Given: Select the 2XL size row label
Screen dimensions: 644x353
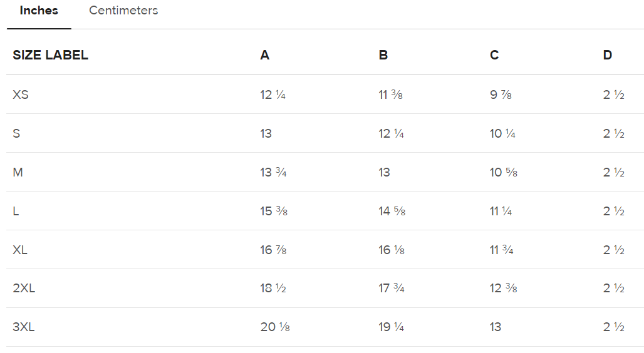Looking at the screenshot, I should [x=23, y=289].
